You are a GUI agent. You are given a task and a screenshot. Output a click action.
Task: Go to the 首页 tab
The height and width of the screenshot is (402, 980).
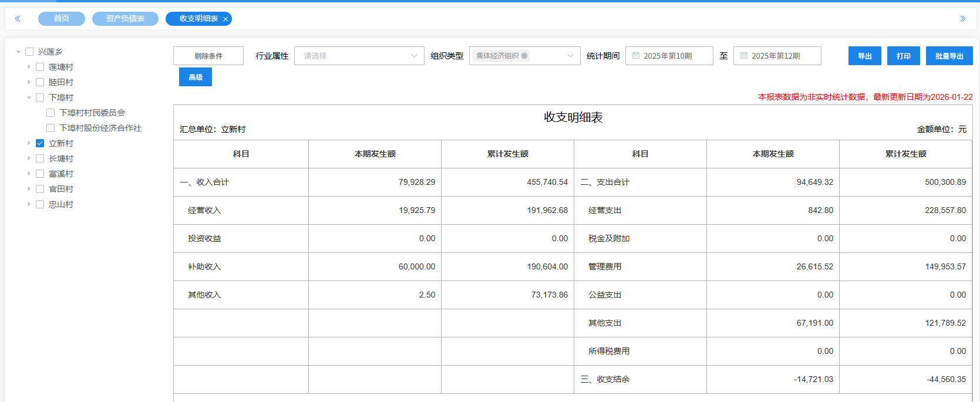tap(62, 19)
